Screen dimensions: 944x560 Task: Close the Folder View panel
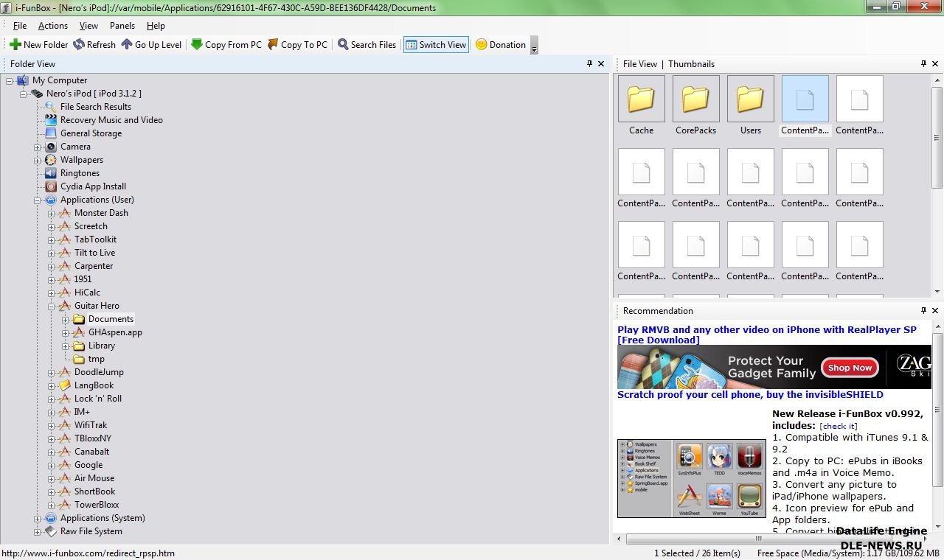coord(601,64)
